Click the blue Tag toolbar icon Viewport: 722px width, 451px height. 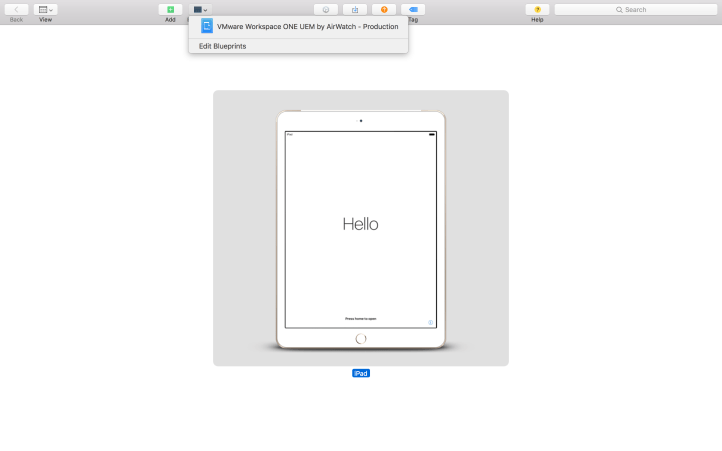[x=413, y=10]
